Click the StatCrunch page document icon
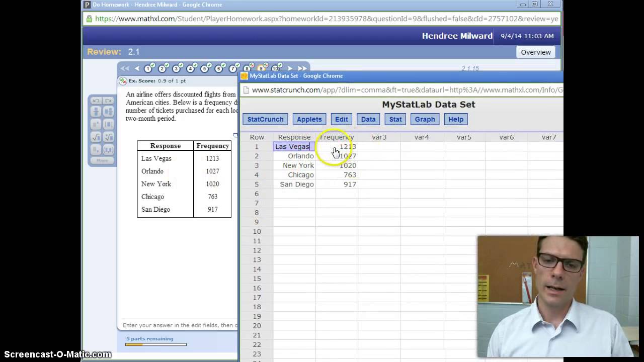Image resolution: width=644 pixels, height=362 pixels. (x=247, y=90)
